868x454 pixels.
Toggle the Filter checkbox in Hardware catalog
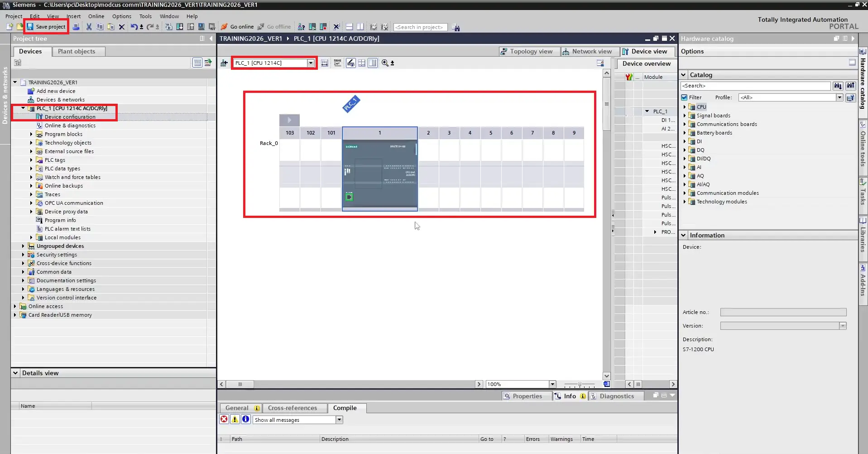pos(684,97)
